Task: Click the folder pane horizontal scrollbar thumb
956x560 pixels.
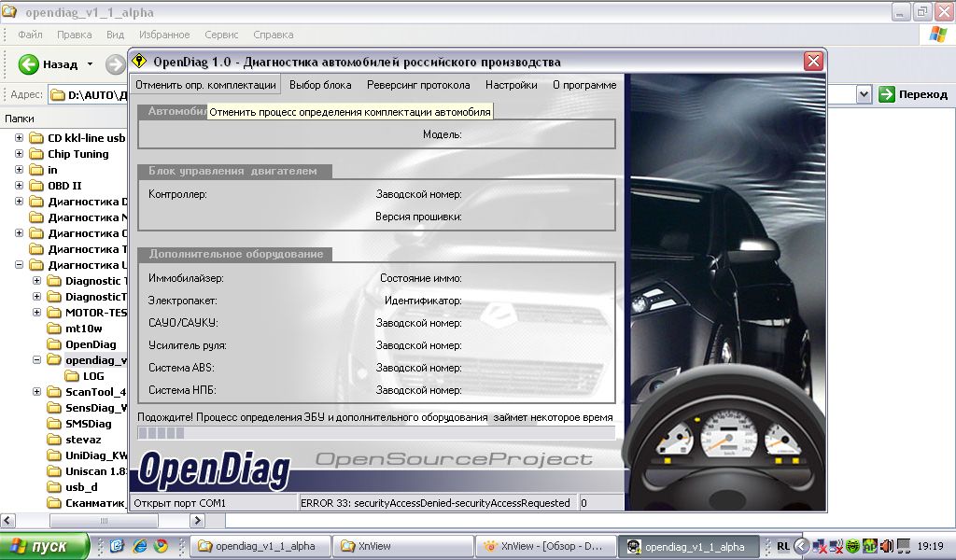Action: (x=104, y=521)
